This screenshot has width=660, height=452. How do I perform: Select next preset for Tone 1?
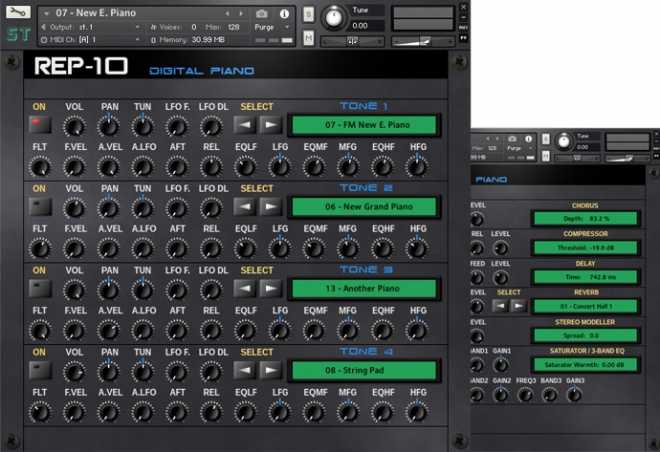pyautogui.click(x=271, y=125)
